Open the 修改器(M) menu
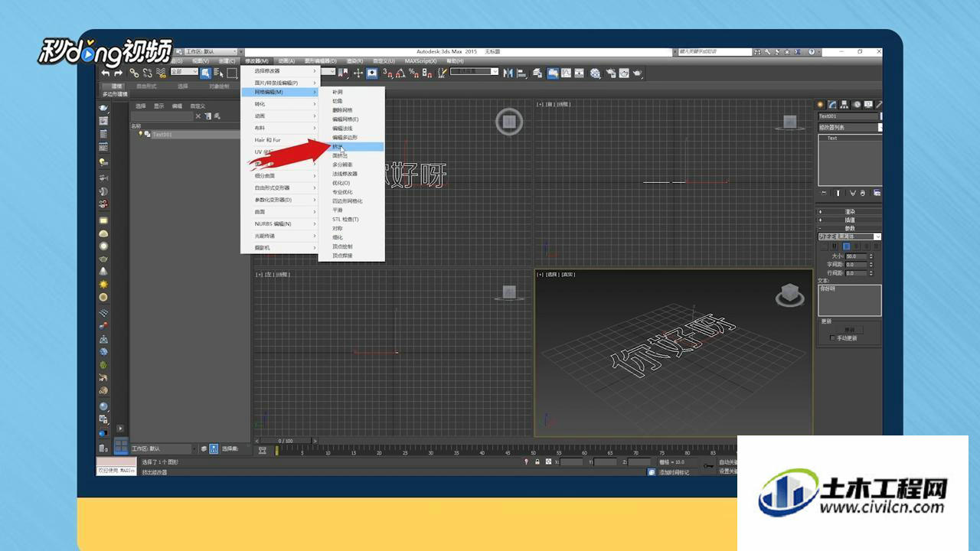Image resolution: width=980 pixels, height=551 pixels. pyautogui.click(x=256, y=61)
